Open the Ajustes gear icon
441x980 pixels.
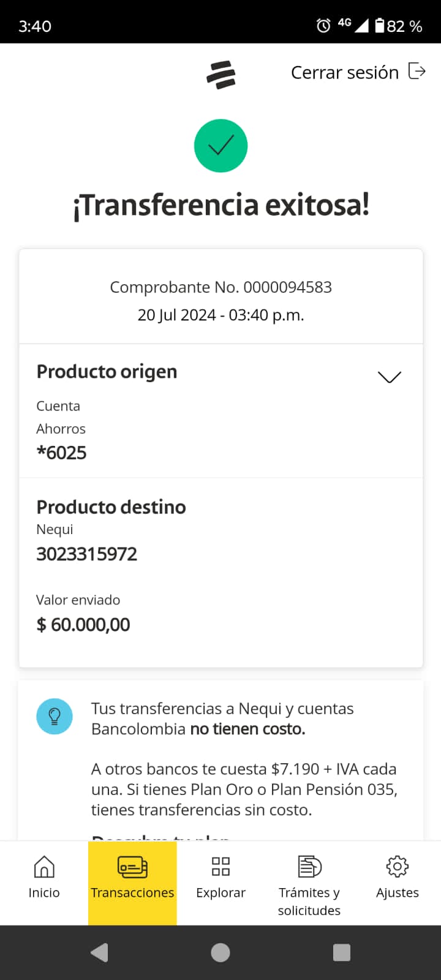click(398, 867)
